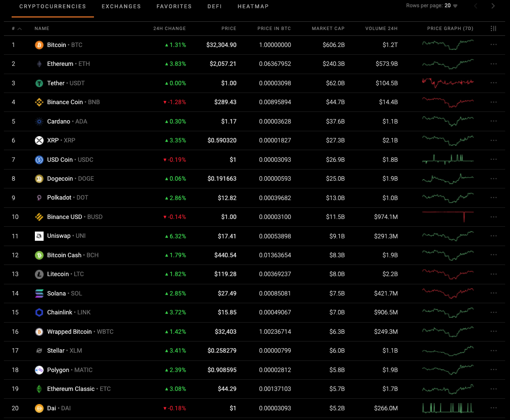Click the Dogecoin logo icon
510x420 pixels.
tap(39, 179)
